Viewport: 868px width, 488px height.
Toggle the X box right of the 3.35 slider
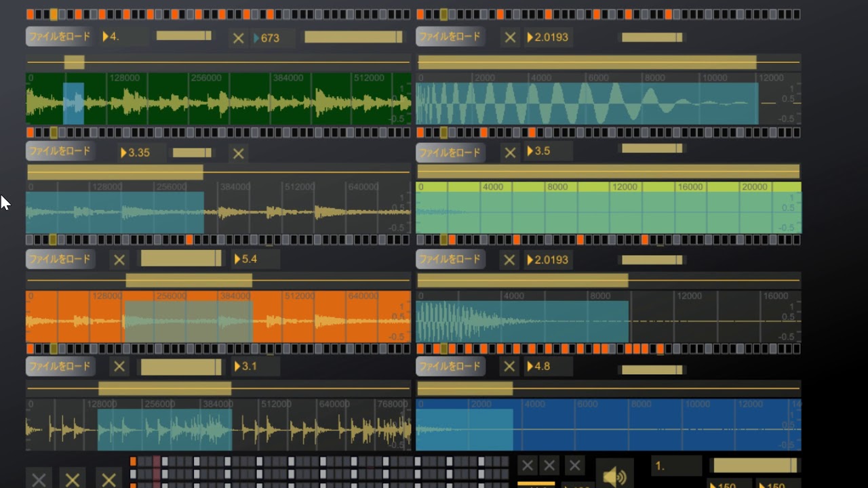(238, 153)
